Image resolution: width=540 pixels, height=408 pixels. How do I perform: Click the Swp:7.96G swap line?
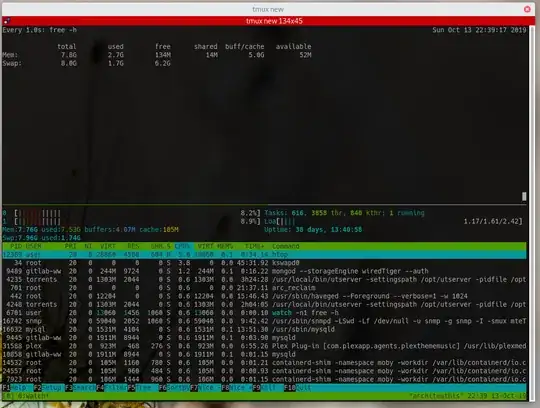coord(42,238)
